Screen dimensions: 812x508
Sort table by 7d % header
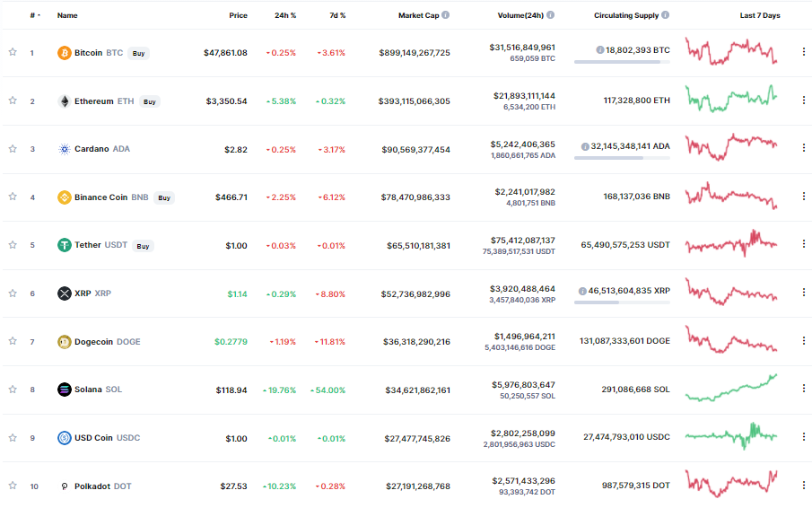pyautogui.click(x=337, y=15)
